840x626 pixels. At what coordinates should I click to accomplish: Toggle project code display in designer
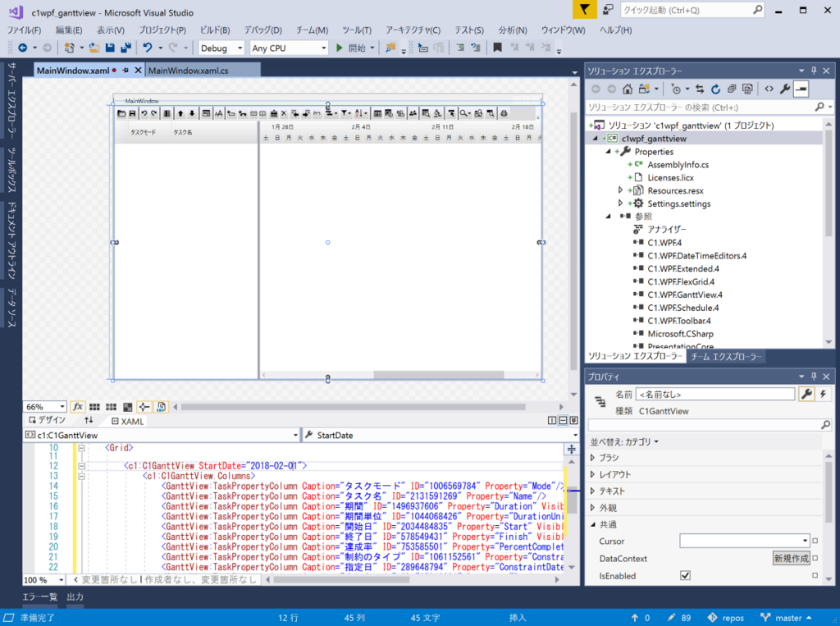coord(162,407)
